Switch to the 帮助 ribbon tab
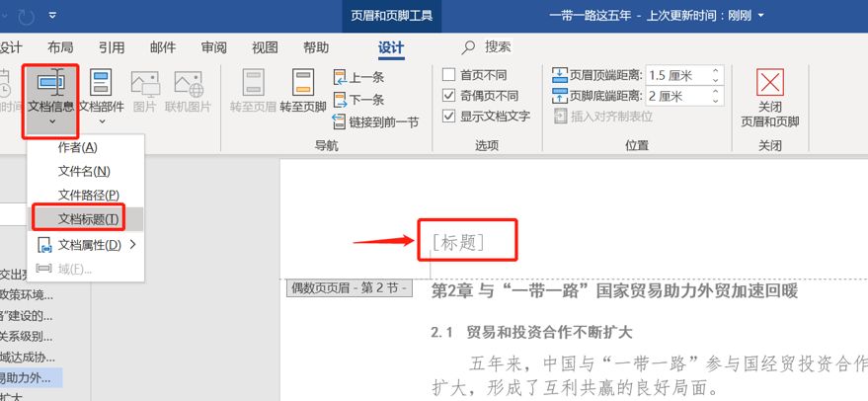 click(x=316, y=48)
